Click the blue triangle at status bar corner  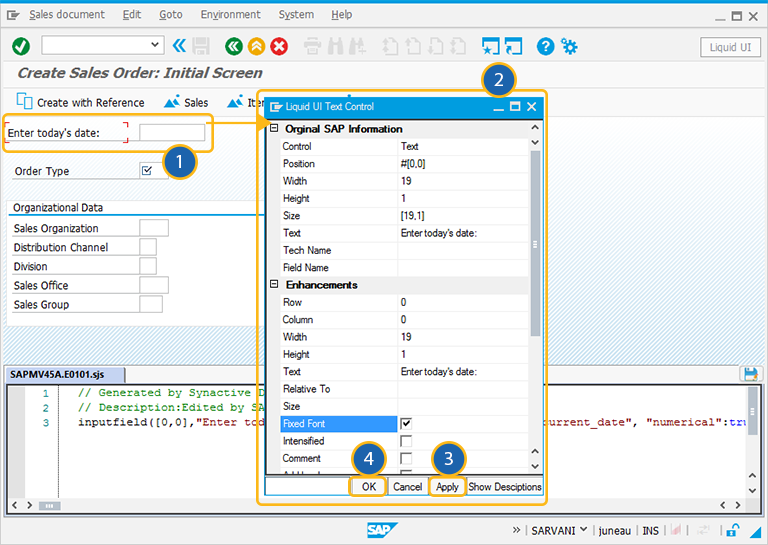[x=755, y=531]
